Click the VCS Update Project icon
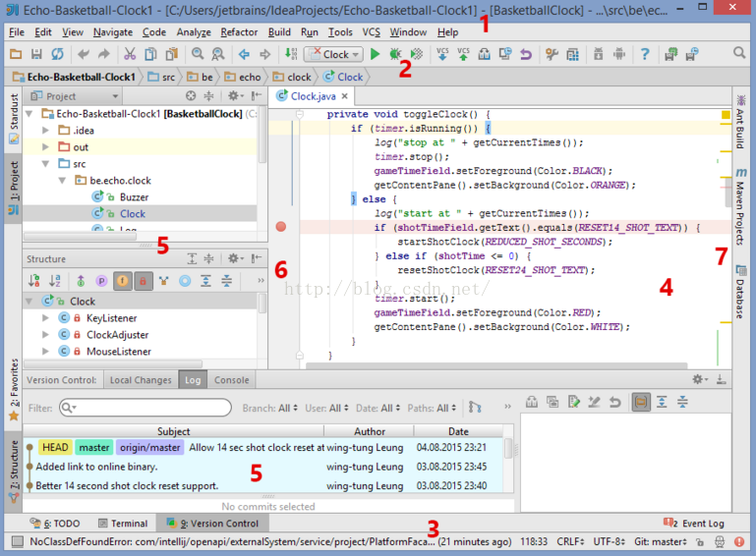The width and height of the screenshot is (756, 556). (x=442, y=54)
